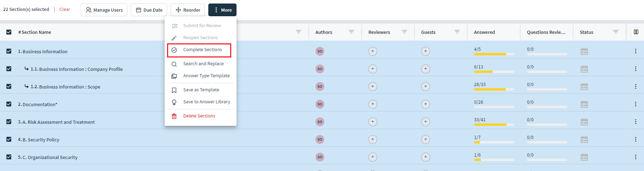644x171 pixels.
Task: Click the SO author avatar for Scope
Action: coord(320,86)
